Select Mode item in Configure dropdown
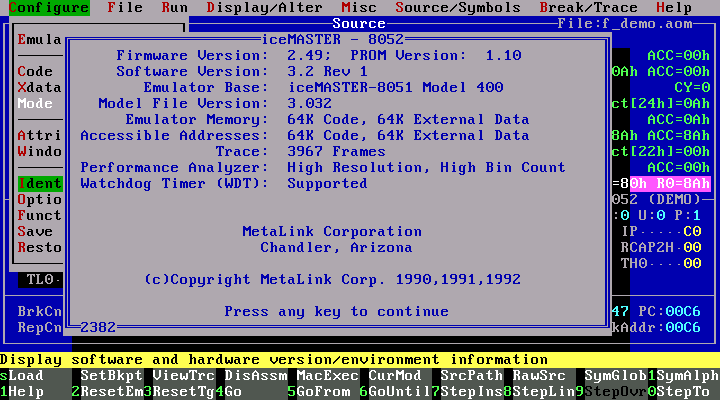 tap(35, 103)
